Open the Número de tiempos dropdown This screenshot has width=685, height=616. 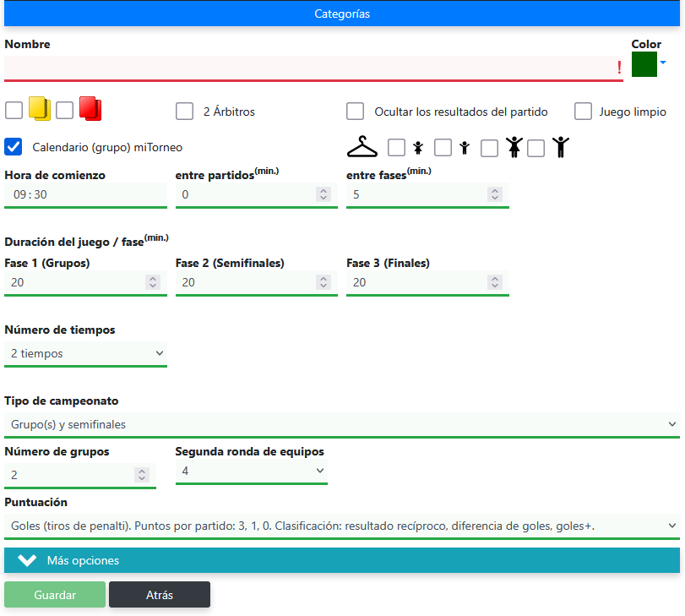(85, 354)
